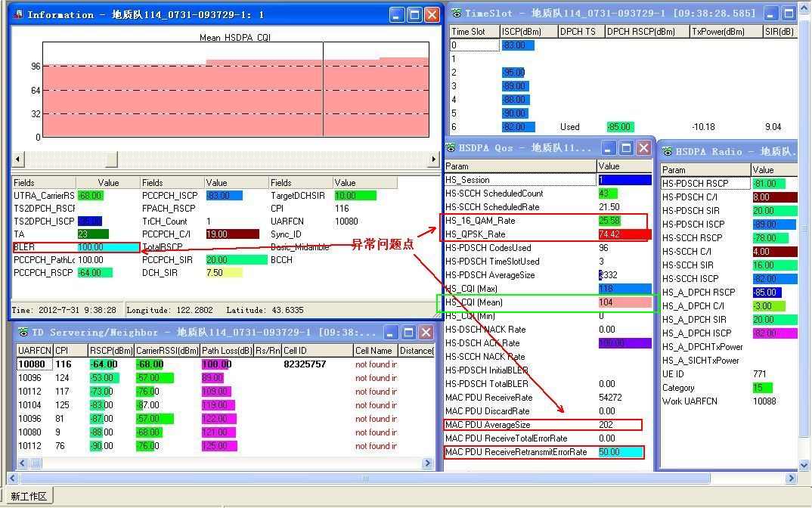Click left arrow of neighbor table scrollbar
Image resolution: width=812 pixels, height=508 pixels.
23,463
